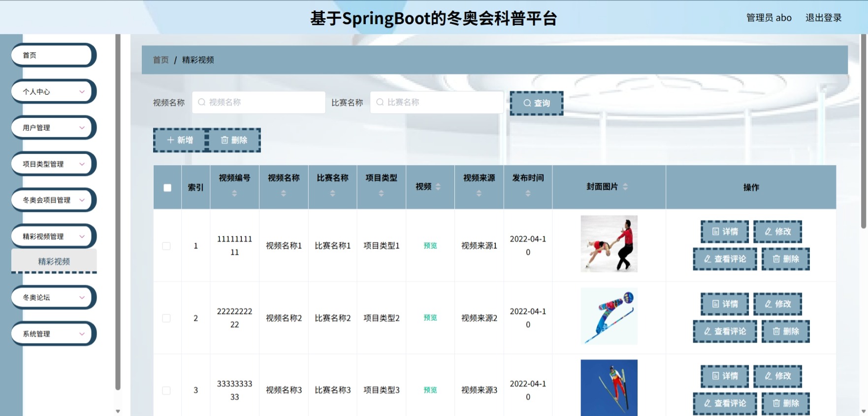The width and height of the screenshot is (868, 416).
Task: Click 修改 for 视频名称2 row
Action: [778, 304]
